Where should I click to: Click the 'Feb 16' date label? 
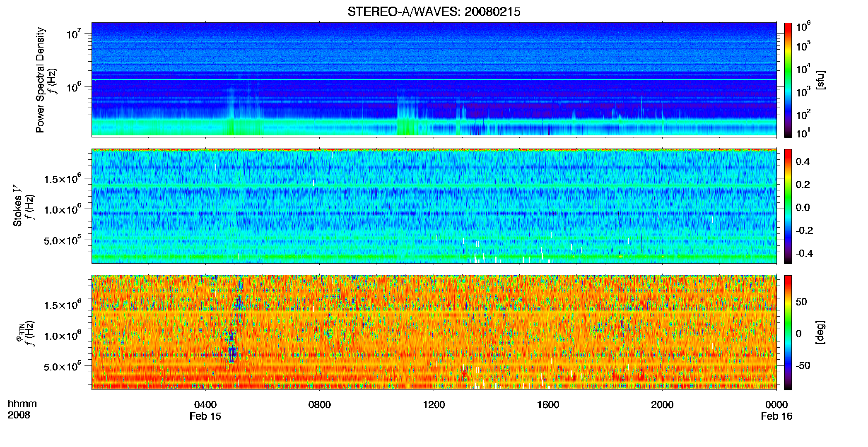(776, 416)
